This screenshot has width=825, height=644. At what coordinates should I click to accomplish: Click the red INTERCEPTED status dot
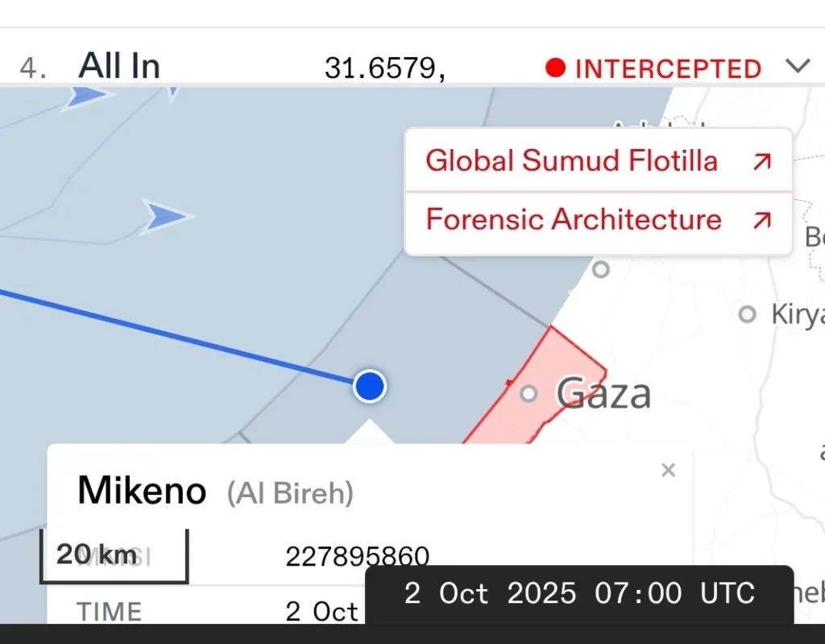tap(555, 68)
